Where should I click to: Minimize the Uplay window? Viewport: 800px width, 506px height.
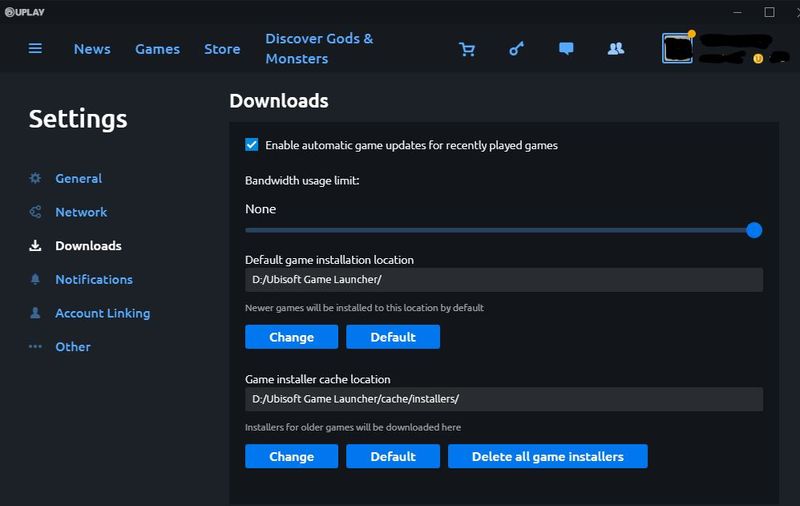[737, 12]
